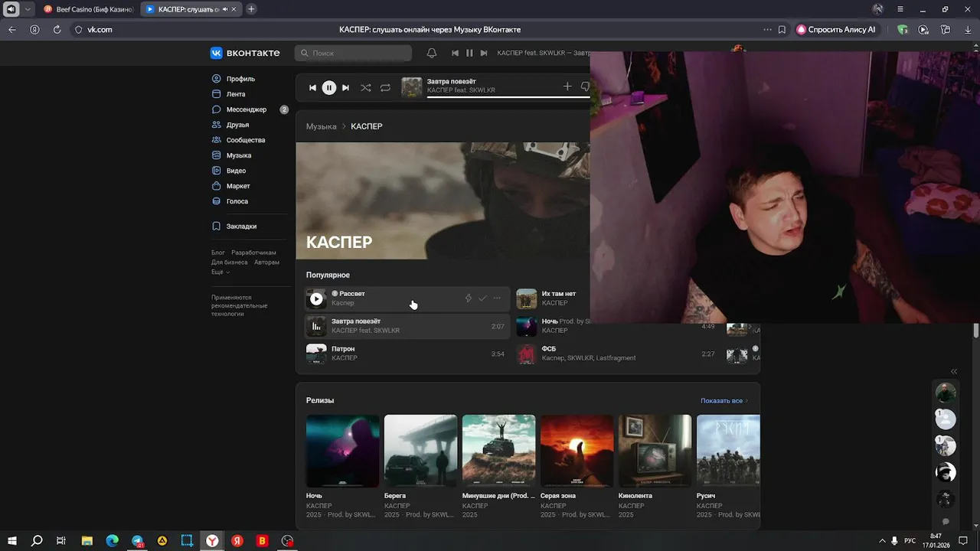Open more options for Рассвет track
The image size is (980, 551).
tap(497, 298)
